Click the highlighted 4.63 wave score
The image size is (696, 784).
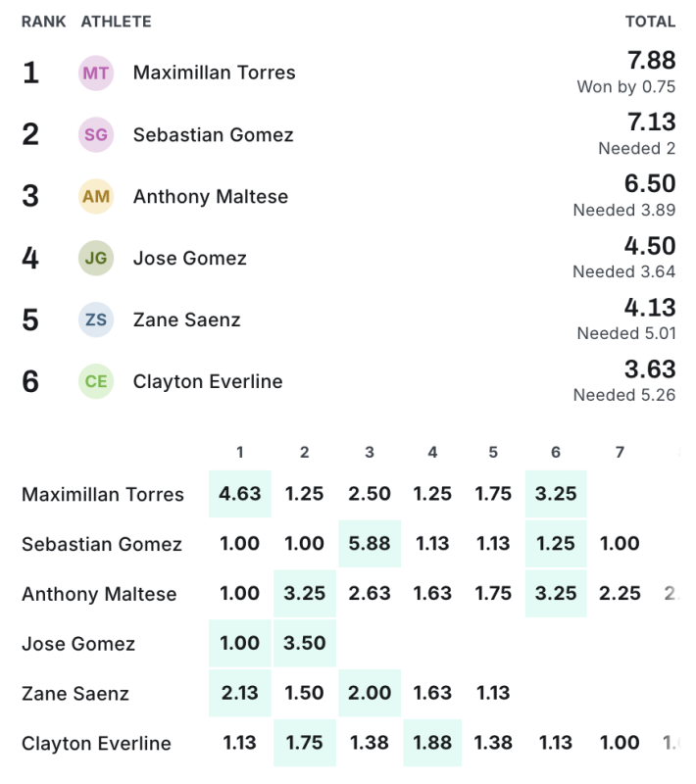(240, 494)
